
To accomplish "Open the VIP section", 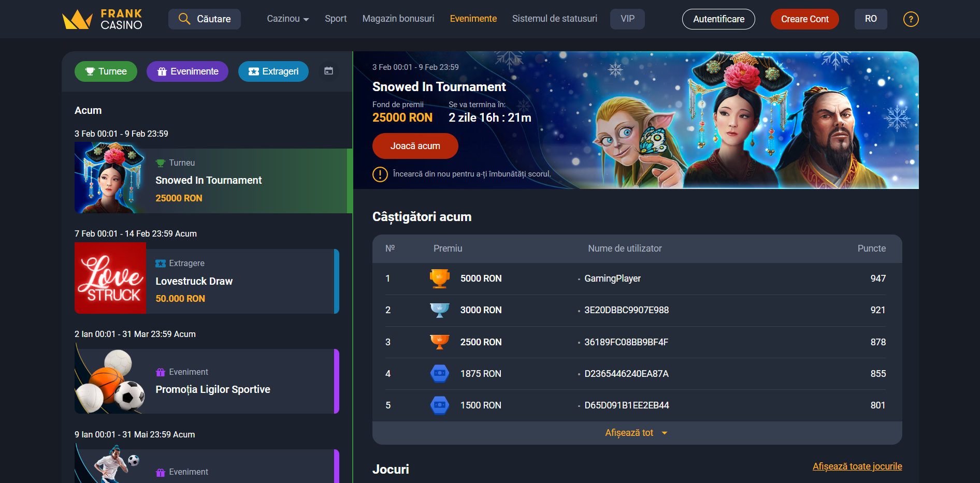I will click(x=627, y=19).
